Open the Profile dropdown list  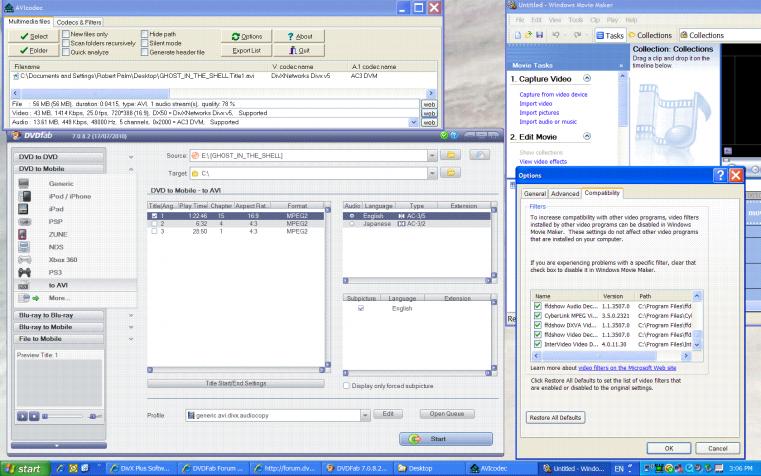(366, 414)
